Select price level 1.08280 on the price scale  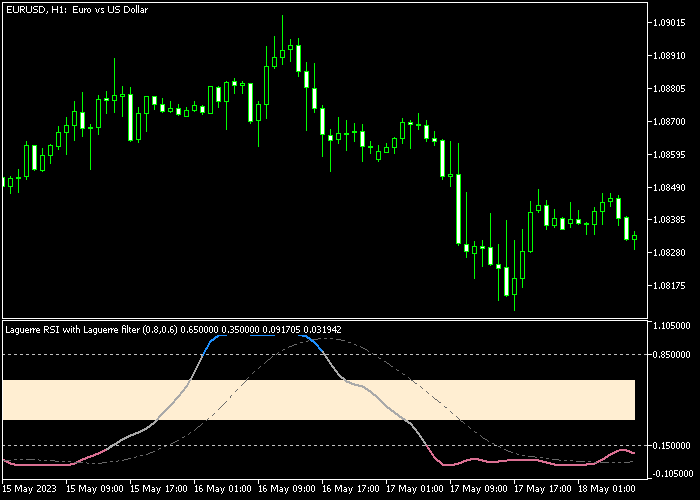[x=669, y=253]
